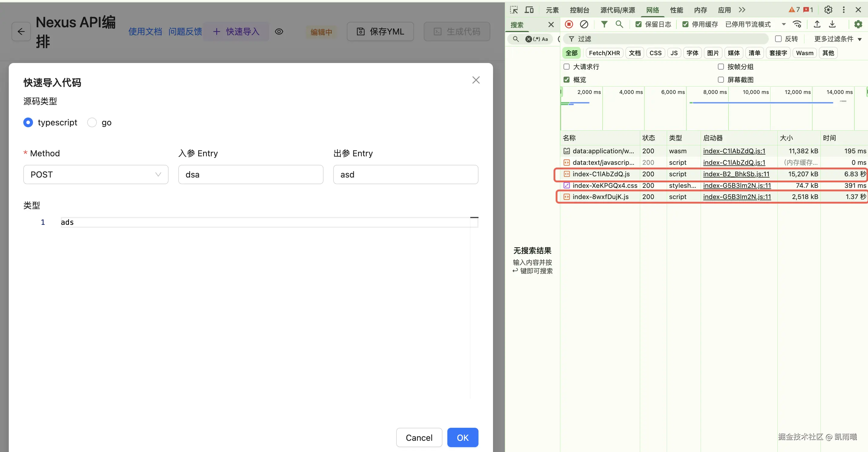
Task: Switch to the 控制台 tab
Action: click(x=579, y=10)
